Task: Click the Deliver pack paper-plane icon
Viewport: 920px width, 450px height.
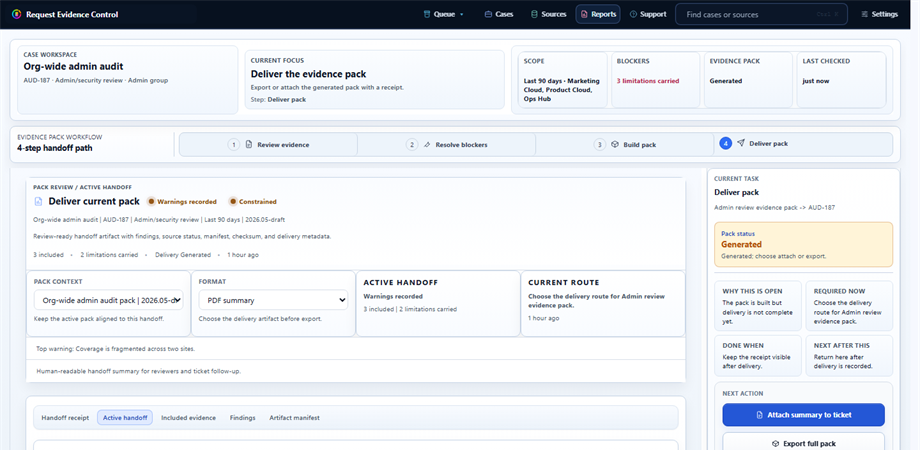Action: [741, 143]
